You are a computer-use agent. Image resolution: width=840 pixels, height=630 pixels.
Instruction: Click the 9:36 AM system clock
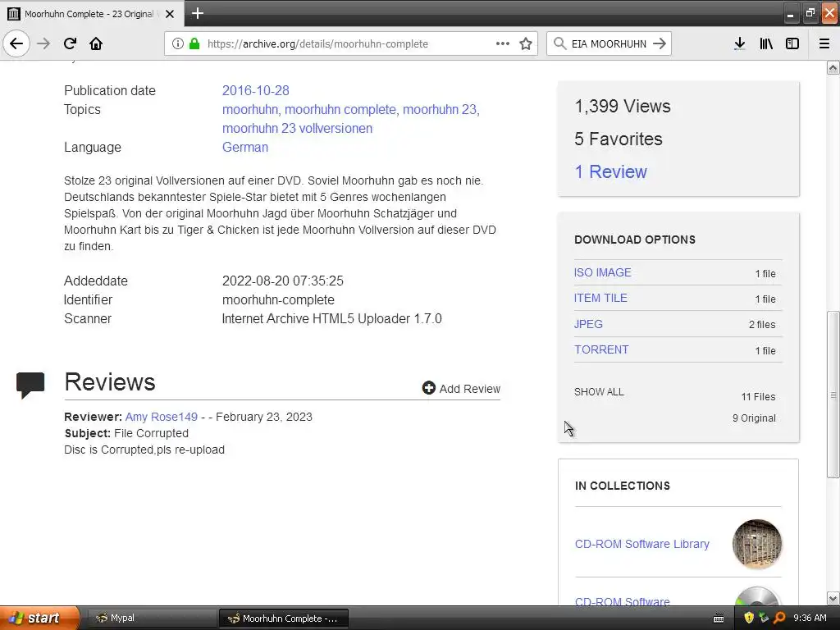(810, 619)
